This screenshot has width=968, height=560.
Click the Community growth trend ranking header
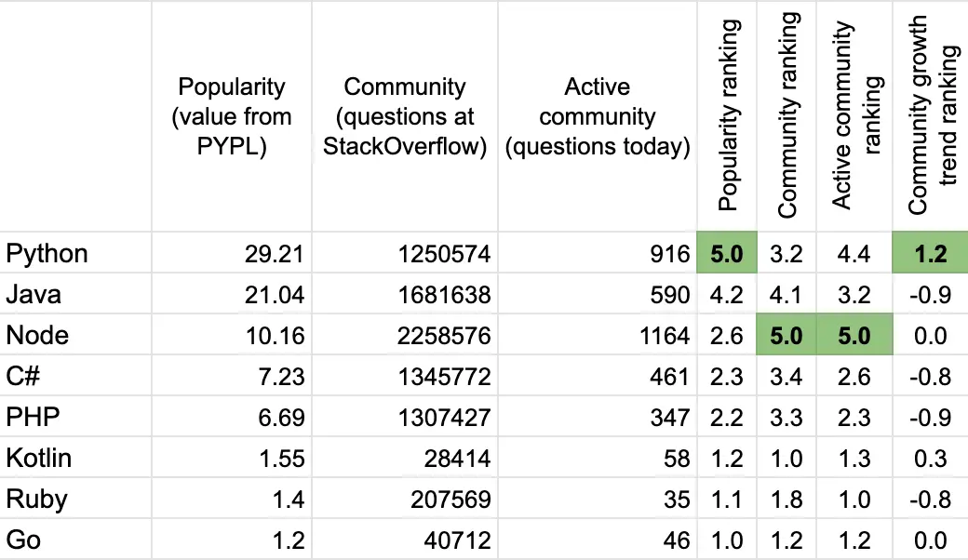point(931,116)
